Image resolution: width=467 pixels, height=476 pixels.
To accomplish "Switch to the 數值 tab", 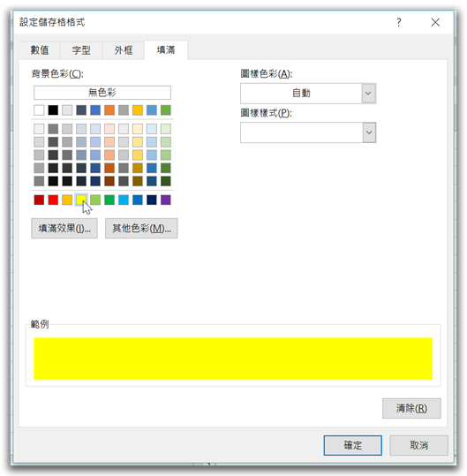I will [40, 49].
